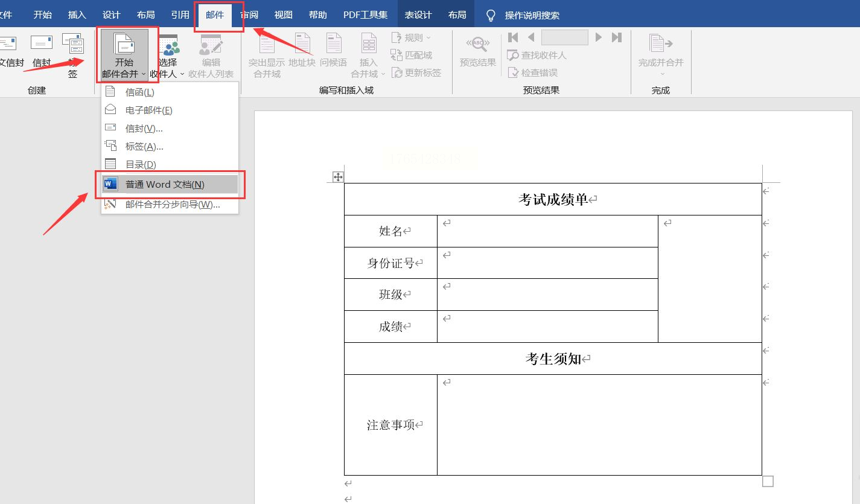Click the empty cell next to 姓名
Screen dimensions: 860x504
pyautogui.click(x=547, y=231)
